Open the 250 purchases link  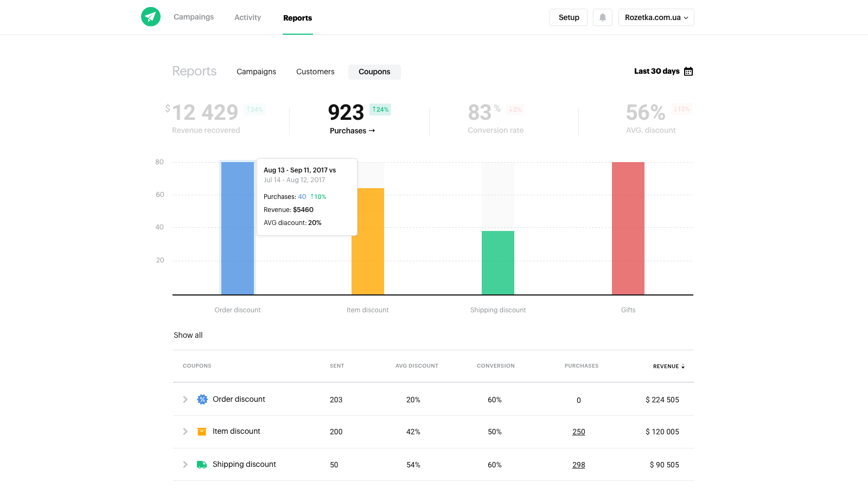point(578,432)
